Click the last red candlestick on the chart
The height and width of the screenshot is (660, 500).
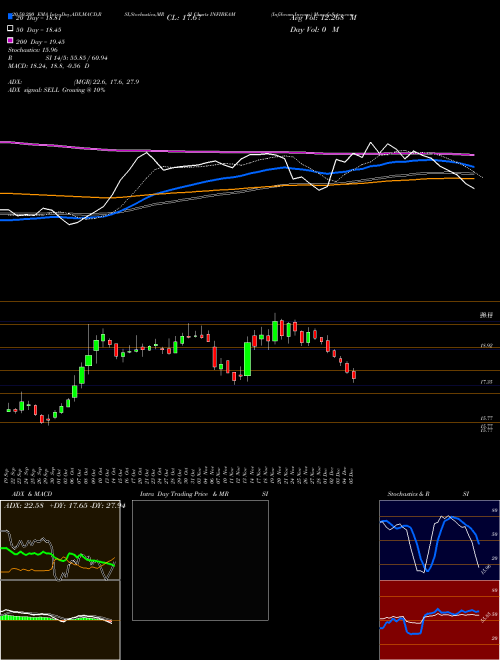tap(354, 375)
